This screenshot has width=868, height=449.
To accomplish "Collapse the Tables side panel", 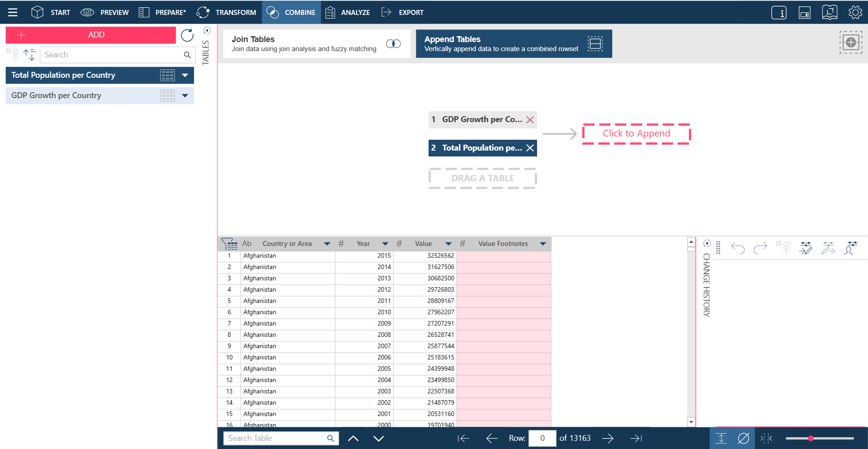I will 207,31.
